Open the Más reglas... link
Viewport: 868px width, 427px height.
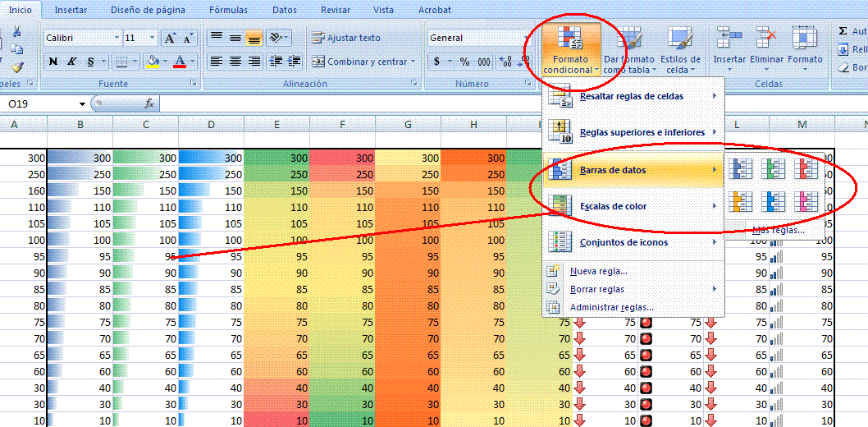coord(779,231)
